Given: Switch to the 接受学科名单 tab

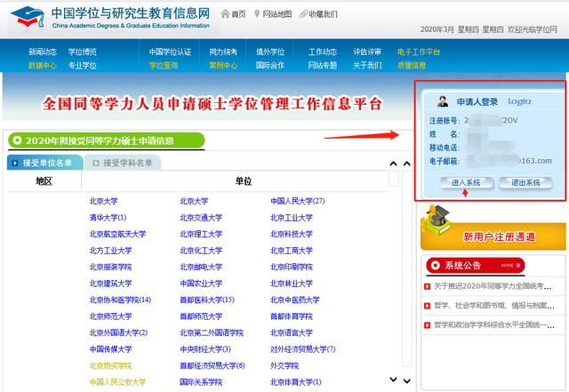Looking at the screenshot, I should pyautogui.click(x=123, y=163).
